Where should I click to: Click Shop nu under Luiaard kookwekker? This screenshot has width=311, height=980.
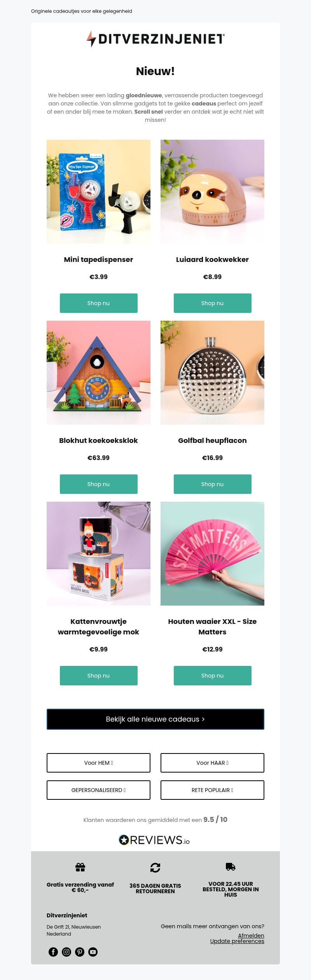(213, 303)
